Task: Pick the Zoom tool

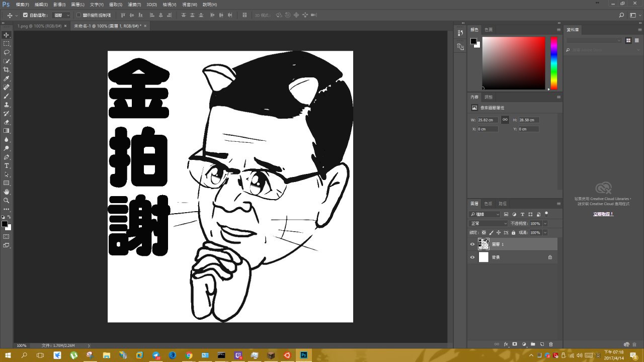Action: point(7,200)
